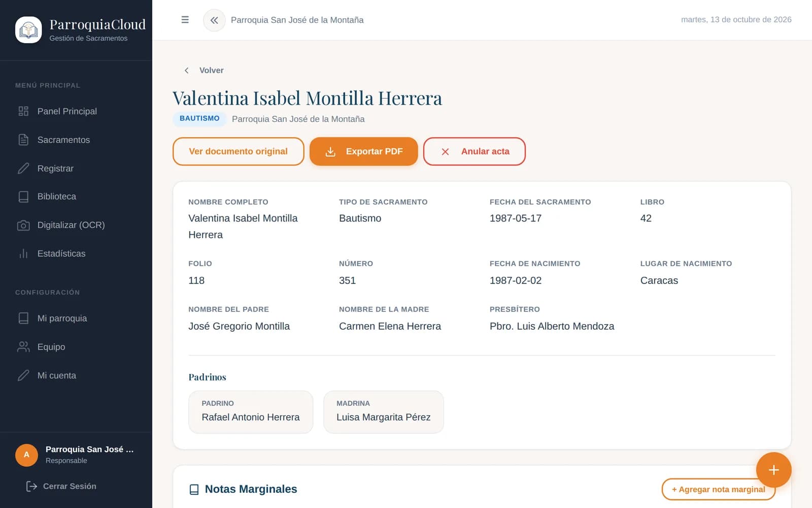This screenshot has width=812, height=508.
Task: Click the heading Valentina Isabel Montilla Herrera
Action: (307, 98)
